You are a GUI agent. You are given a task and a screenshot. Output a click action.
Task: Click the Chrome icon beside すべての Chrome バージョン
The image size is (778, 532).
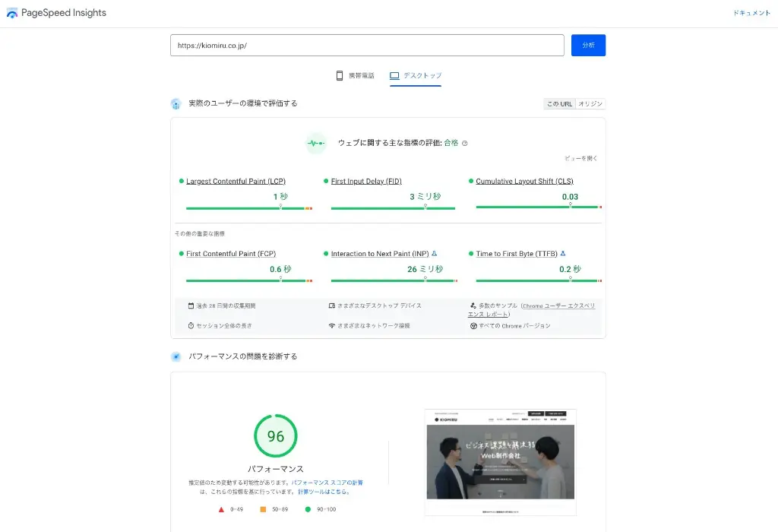tap(474, 325)
